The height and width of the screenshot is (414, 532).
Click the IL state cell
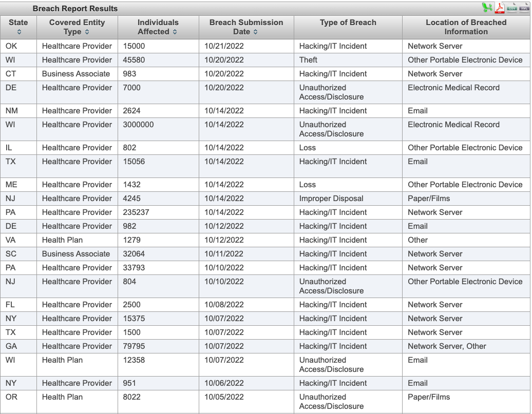tap(18, 148)
